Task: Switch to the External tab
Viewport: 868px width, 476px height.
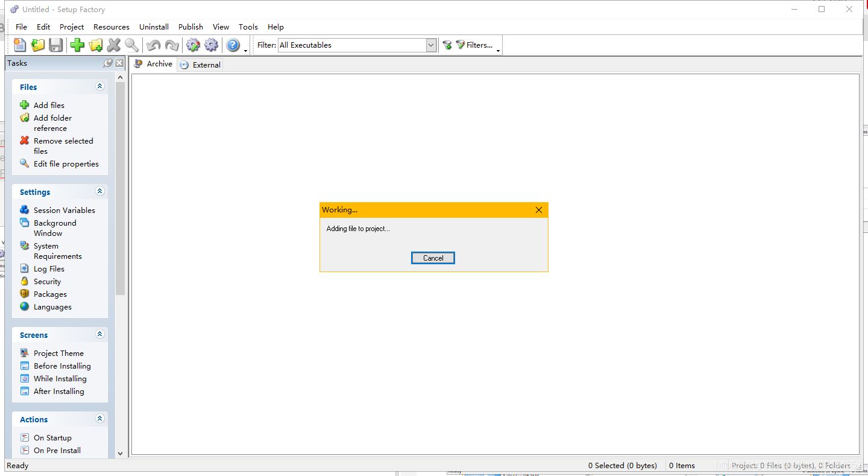Action: (200, 65)
